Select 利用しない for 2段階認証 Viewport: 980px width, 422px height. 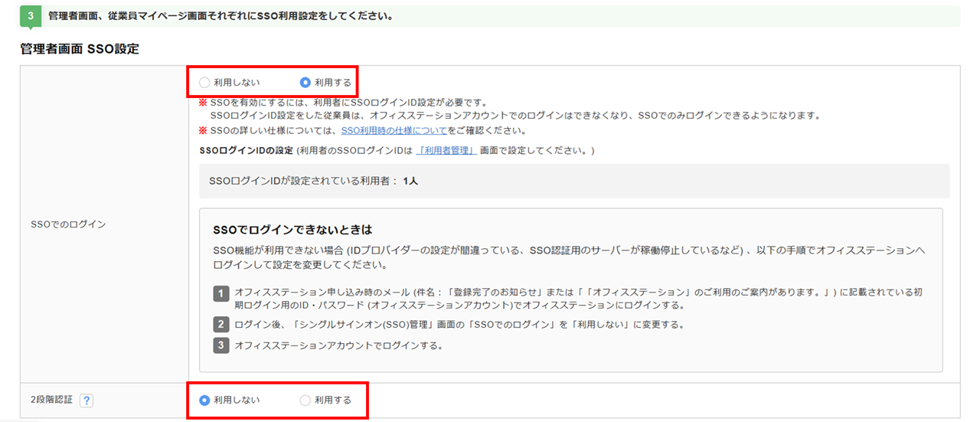click(x=204, y=400)
